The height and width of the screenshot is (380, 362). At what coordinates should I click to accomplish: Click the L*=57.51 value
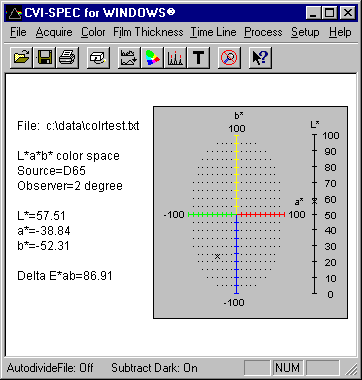point(41,216)
